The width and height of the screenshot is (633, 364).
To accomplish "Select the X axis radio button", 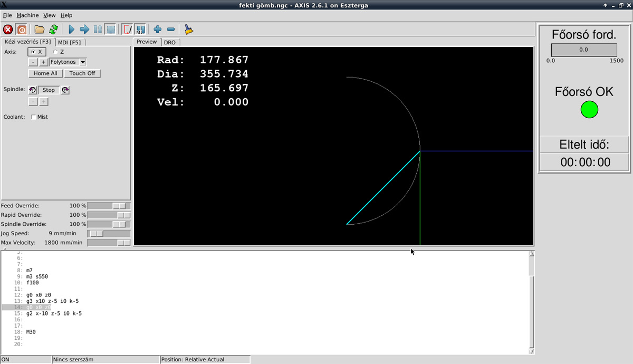I will tap(34, 52).
